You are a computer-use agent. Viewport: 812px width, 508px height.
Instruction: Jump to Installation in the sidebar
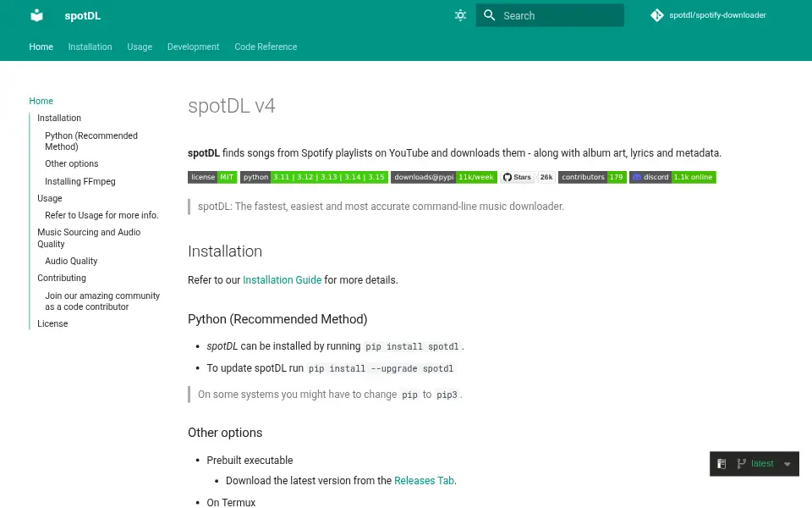59,118
